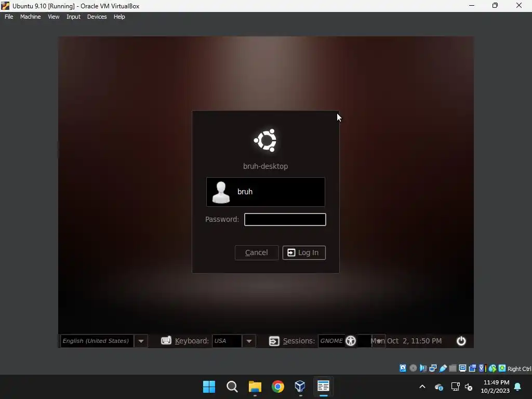The width and height of the screenshot is (532, 399).
Task: Click the network adapters indicator icon
Action: (433, 368)
